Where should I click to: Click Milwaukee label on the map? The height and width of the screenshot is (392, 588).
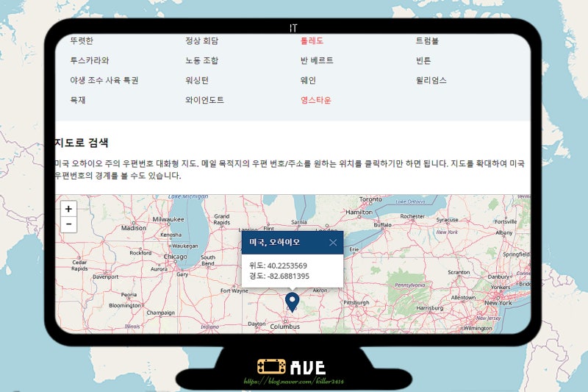coord(168,219)
